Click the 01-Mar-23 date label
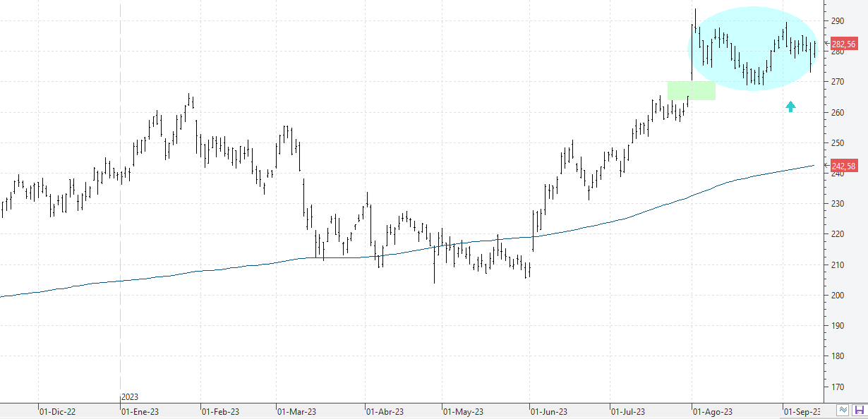This screenshot has height=419, width=868. (297, 411)
